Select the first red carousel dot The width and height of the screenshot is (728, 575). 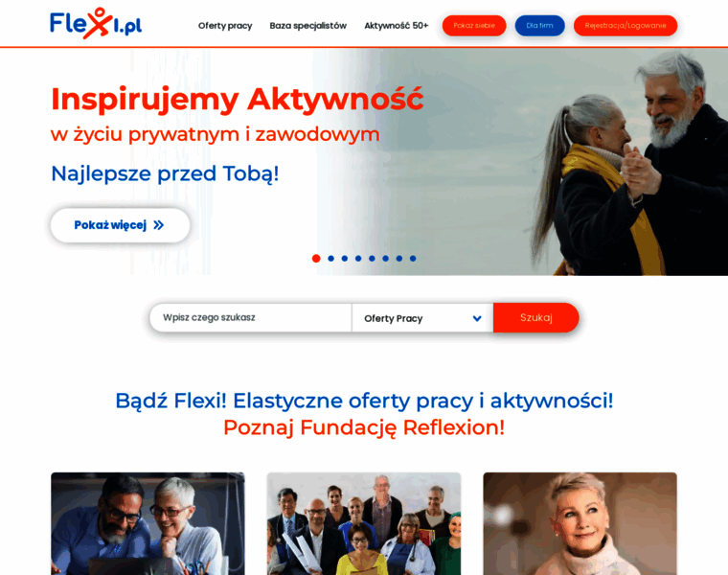coord(316,258)
